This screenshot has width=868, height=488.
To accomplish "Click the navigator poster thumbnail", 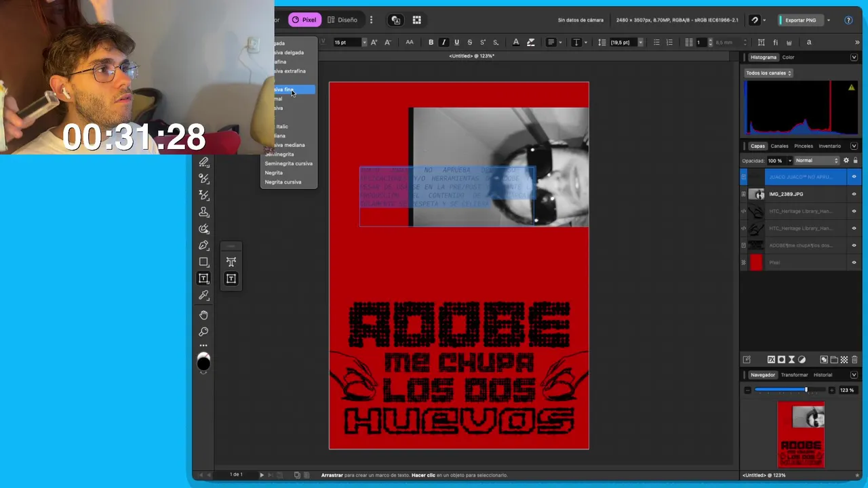I will point(801,434).
